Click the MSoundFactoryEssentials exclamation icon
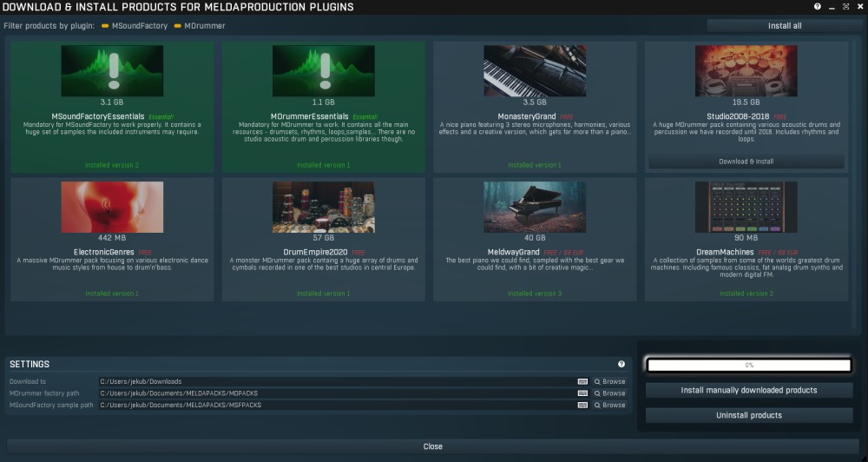868x462 pixels. point(111,71)
